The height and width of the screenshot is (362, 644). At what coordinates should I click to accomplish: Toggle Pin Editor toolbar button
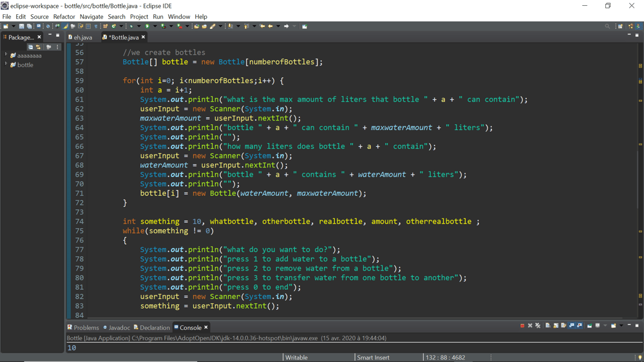point(305,26)
